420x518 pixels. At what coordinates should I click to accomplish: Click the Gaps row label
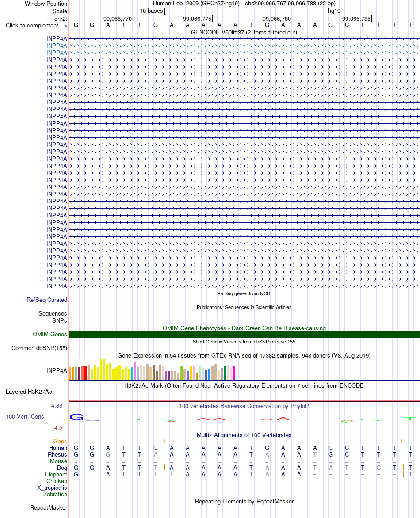pyautogui.click(x=60, y=442)
